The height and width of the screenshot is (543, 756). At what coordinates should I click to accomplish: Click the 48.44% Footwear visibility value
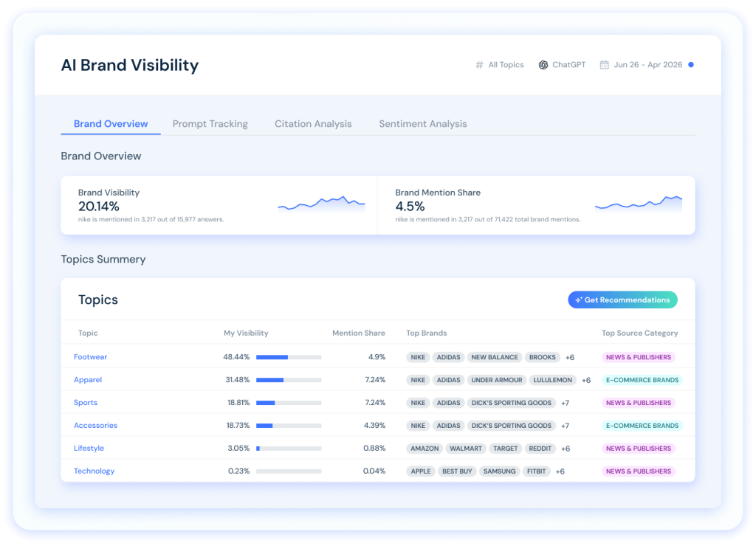click(x=236, y=357)
